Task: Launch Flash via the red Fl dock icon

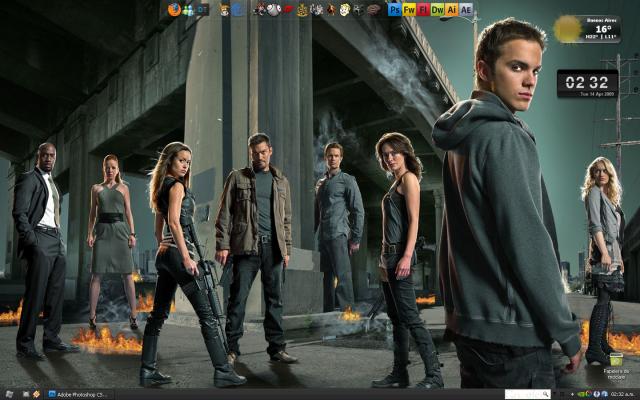Action: point(423,9)
